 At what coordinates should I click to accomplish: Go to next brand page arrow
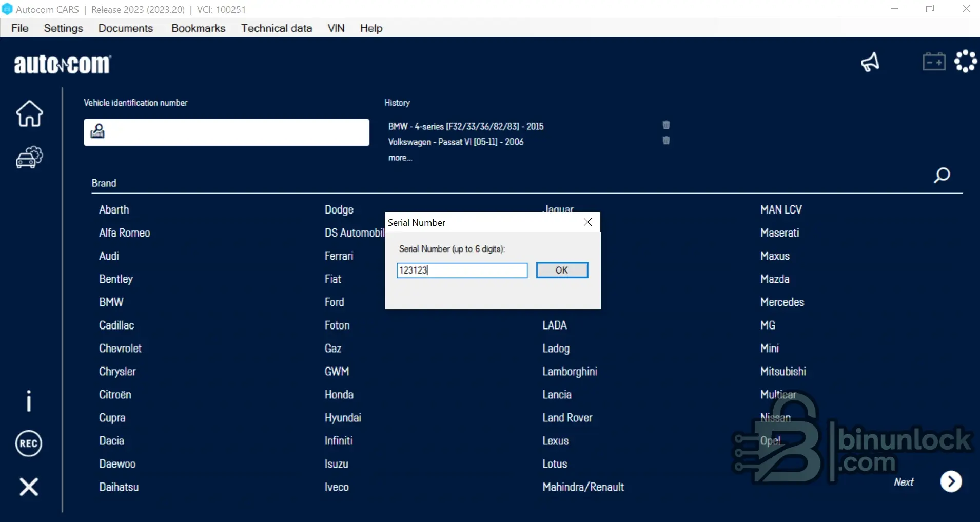point(951,481)
